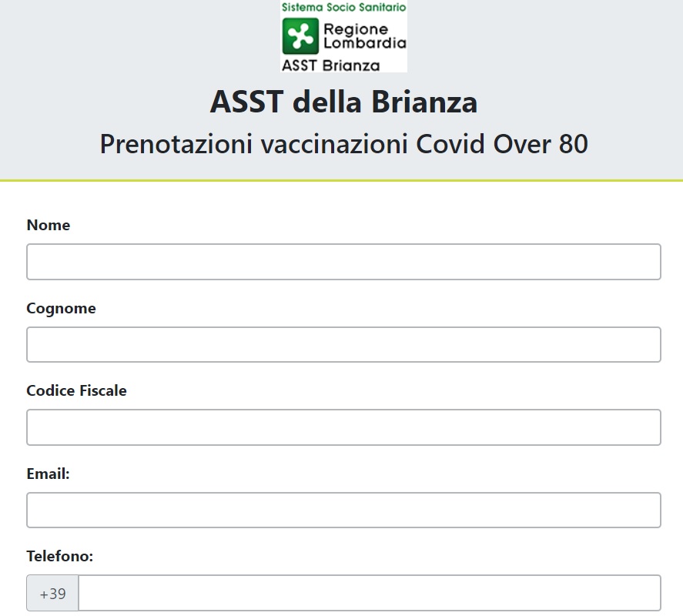Screen dimensions: 683x616
Task: Click the small 'ASST Brianza' logo caption
Action: click(x=330, y=65)
